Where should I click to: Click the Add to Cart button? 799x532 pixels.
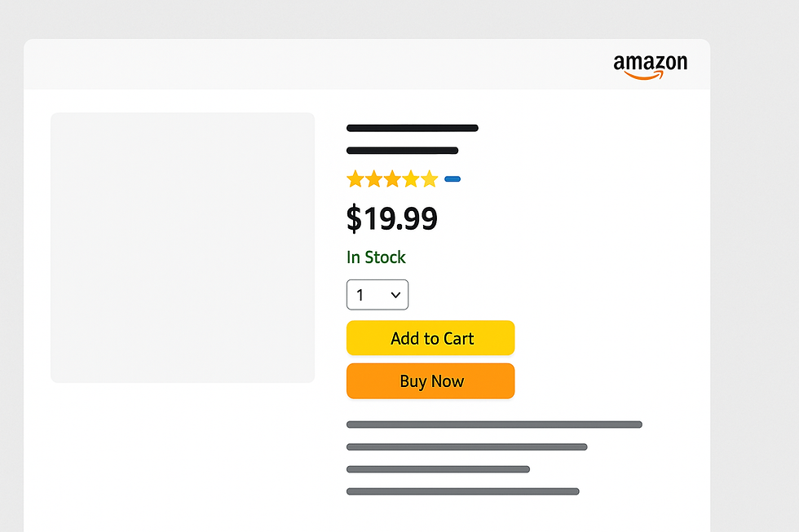point(430,338)
